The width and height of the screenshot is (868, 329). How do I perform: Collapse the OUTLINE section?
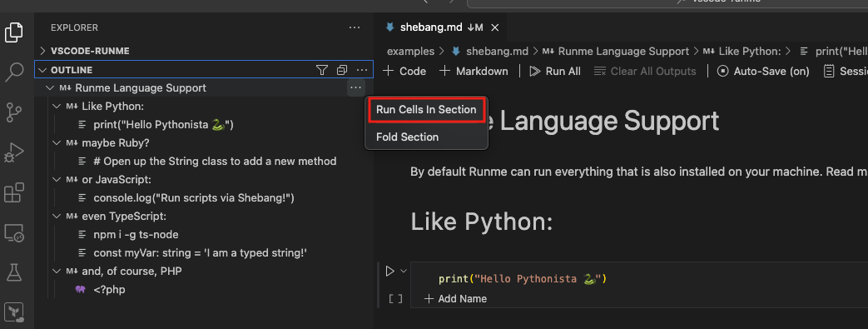42,70
